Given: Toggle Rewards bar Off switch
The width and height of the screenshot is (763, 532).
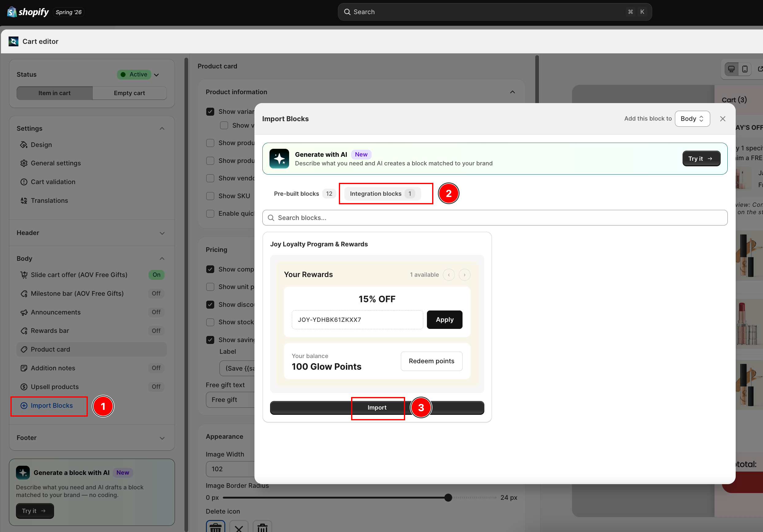Looking at the screenshot, I should point(156,331).
